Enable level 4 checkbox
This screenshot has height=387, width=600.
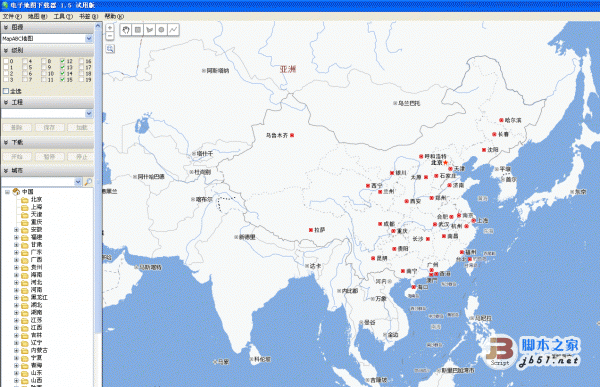coord(25,61)
